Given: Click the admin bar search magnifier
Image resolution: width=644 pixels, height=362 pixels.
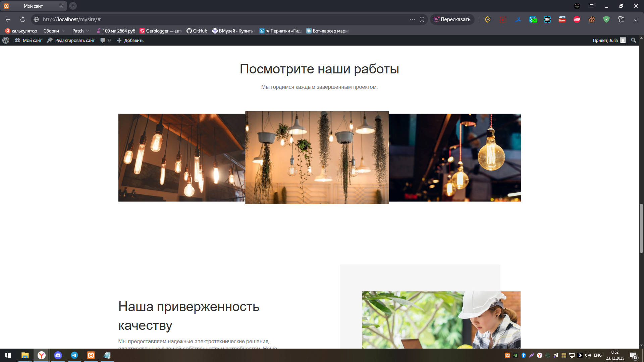Looking at the screenshot, I should pos(633,40).
